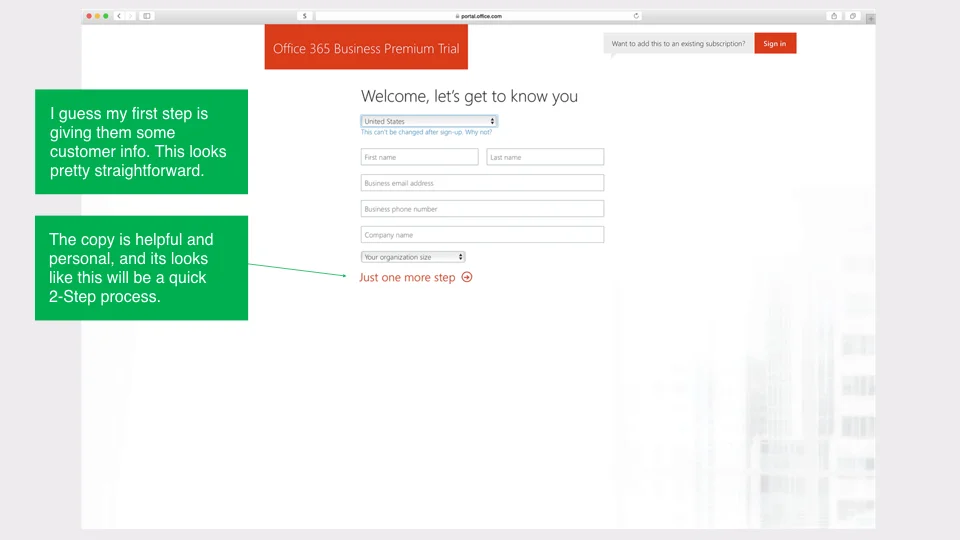Open the United States country dropdown
960x540 pixels.
429,121
